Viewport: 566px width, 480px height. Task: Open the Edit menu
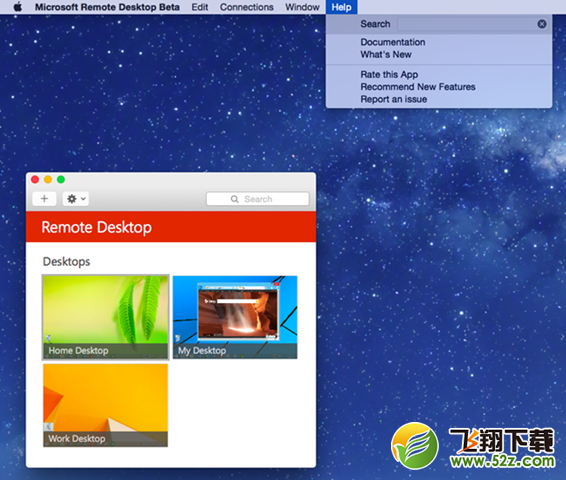(200, 7)
